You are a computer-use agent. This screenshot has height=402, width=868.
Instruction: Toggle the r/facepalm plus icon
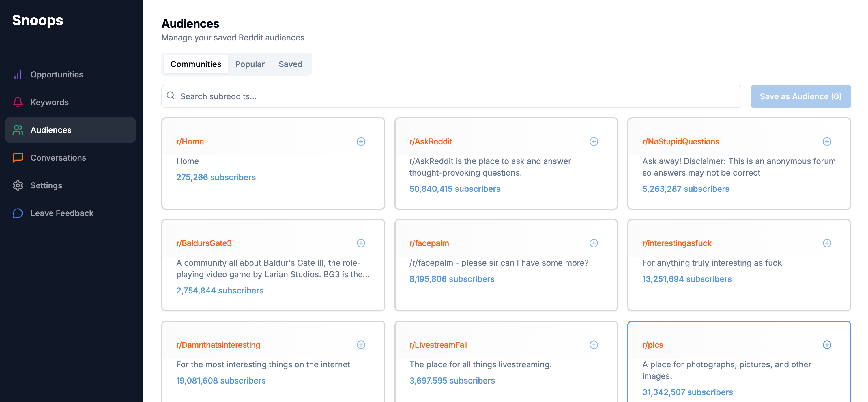pos(594,243)
